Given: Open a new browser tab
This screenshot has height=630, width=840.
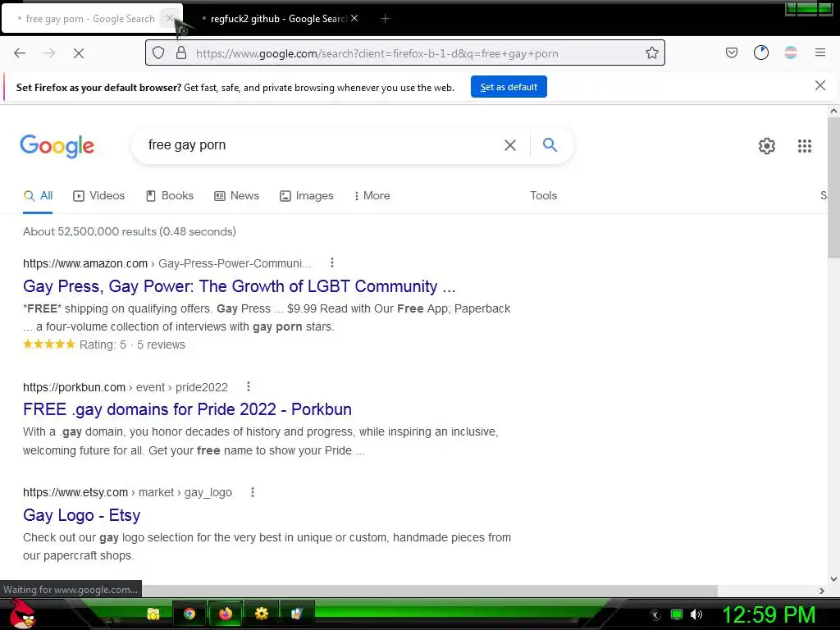Looking at the screenshot, I should coord(386,19).
